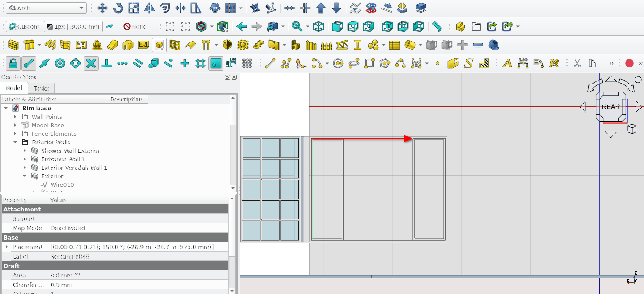
Task: Select the Model tab
Action: (x=14, y=88)
